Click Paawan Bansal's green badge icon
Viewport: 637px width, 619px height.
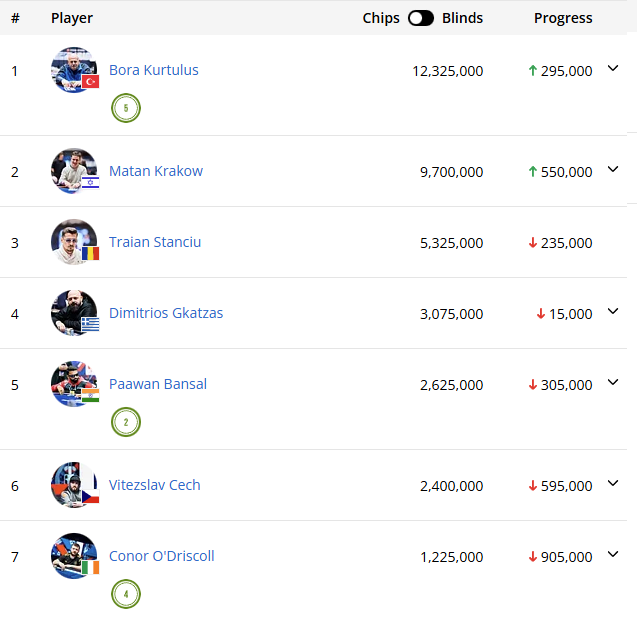(x=126, y=422)
